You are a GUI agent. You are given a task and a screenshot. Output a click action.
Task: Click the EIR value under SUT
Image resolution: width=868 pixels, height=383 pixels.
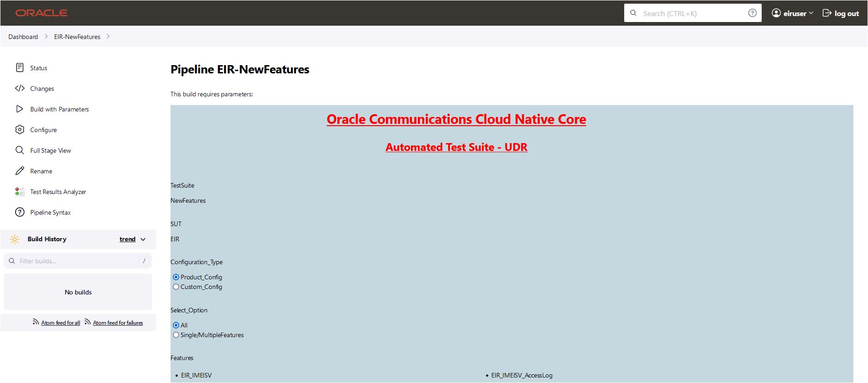[x=175, y=239]
